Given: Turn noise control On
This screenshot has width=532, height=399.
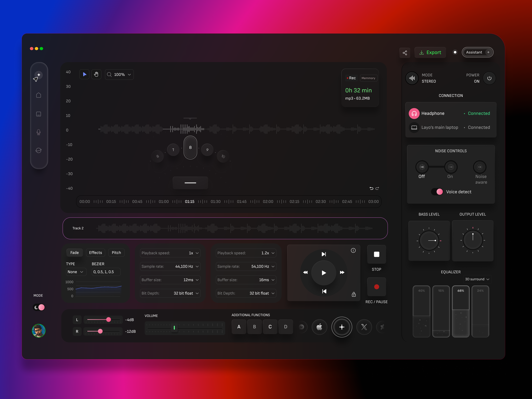Looking at the screenshot, I should pyautogui.click(x=451, y=167).
